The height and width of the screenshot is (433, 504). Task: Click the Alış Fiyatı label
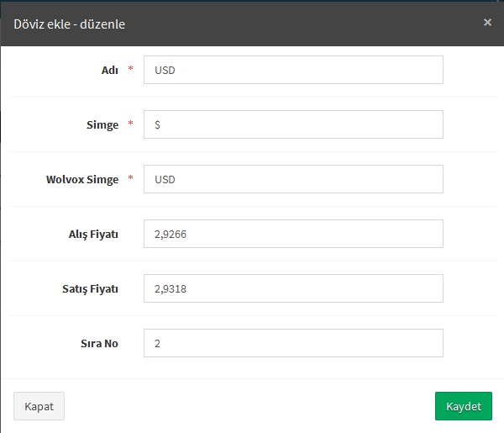(x=93, y=235)
